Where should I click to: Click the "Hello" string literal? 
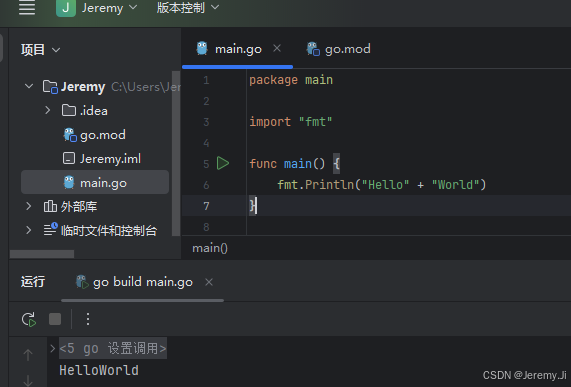click(385, 185)
